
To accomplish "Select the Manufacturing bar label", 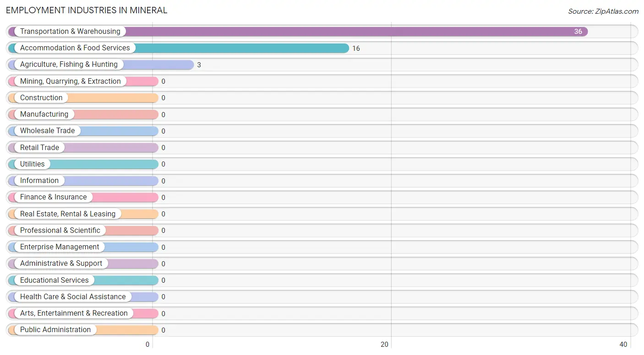I will (44, 114).
